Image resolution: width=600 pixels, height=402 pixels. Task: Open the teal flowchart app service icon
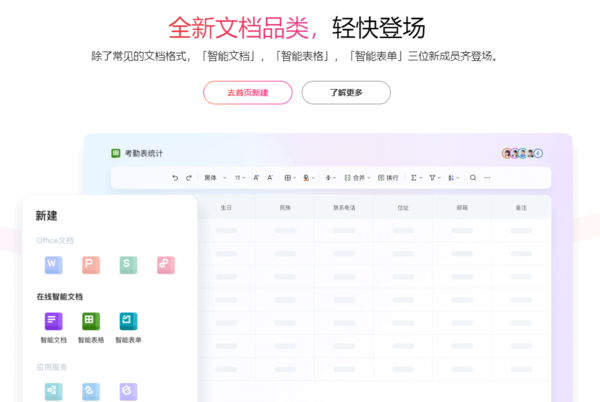[54, 392]
